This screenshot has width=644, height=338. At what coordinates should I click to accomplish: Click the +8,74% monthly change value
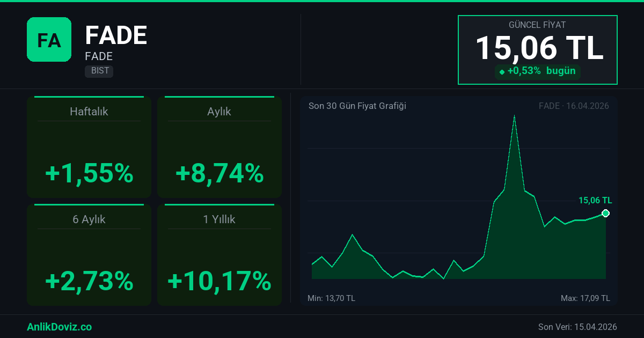(x=219, y=173)
